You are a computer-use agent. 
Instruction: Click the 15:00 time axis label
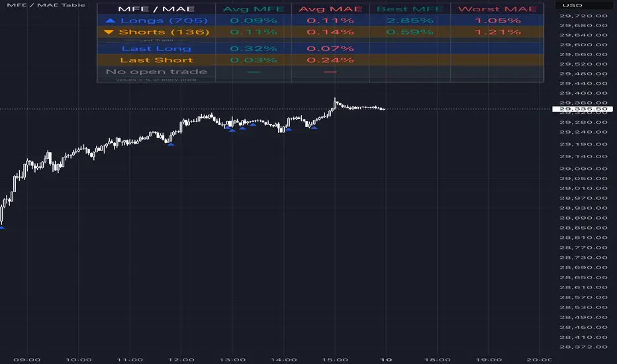click(x=335, y=359)
